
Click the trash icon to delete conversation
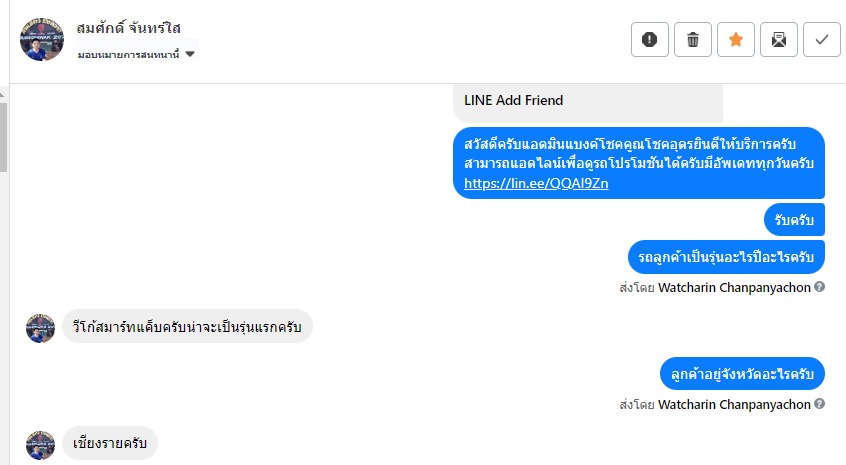click(693, 40)
